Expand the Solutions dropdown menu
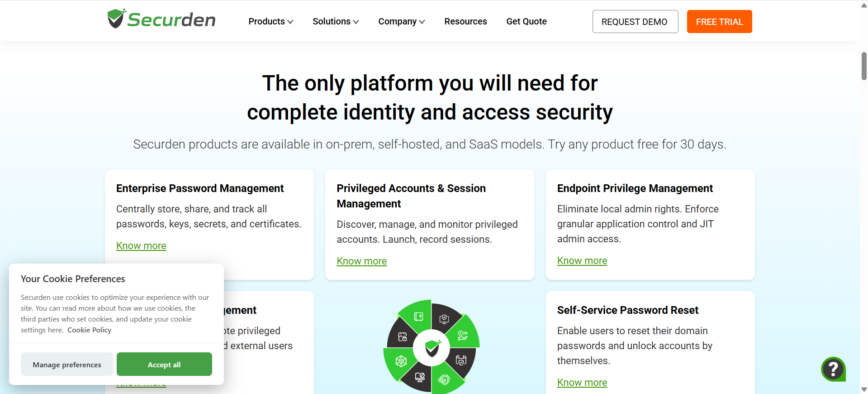Viewport: 868px width, 394px height. 336,21
